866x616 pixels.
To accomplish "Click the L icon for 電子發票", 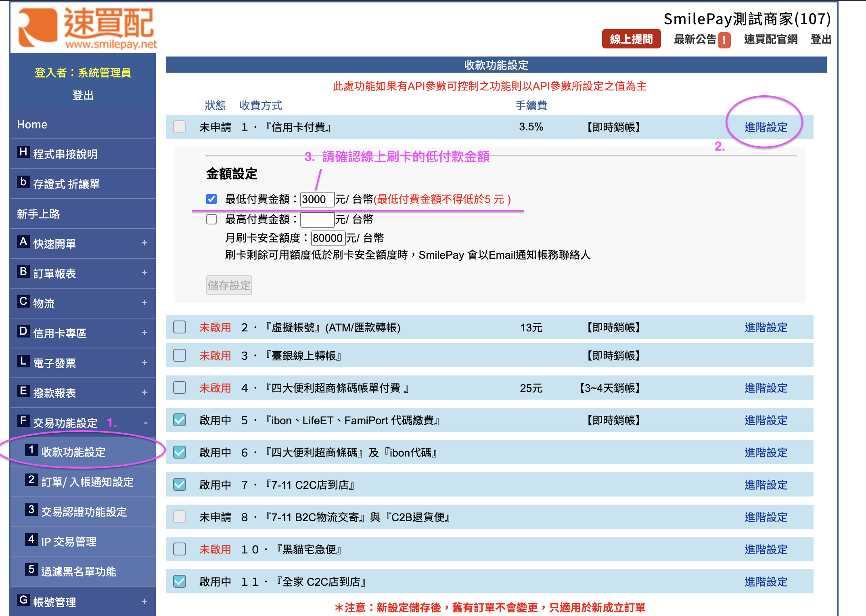I will tap(23, 361).
